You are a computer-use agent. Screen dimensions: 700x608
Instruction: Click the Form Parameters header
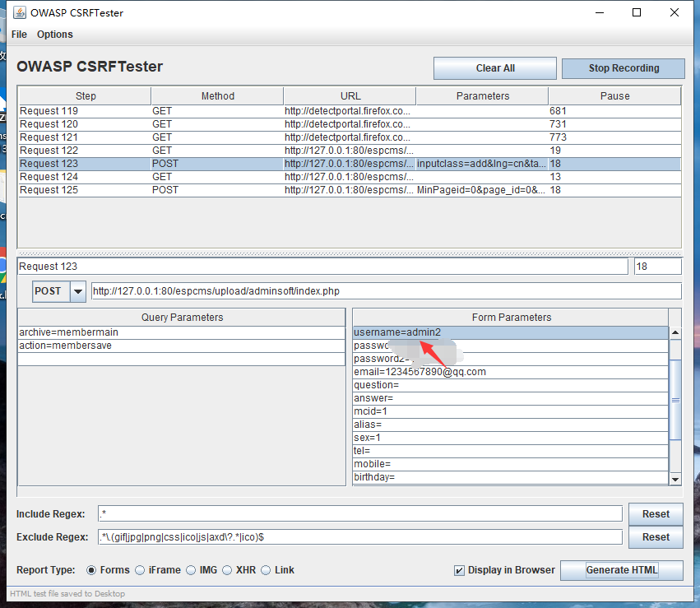511,318
